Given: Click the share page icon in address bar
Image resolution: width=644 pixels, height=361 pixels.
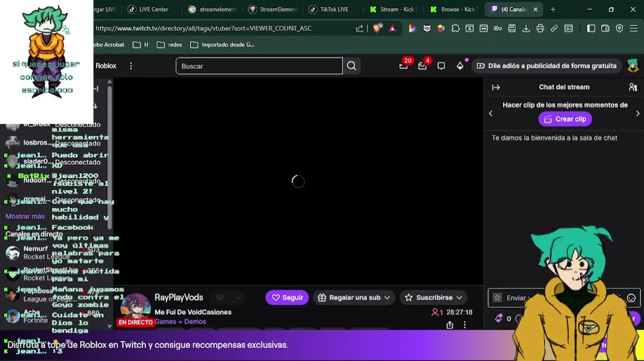Looking at the screenshot, I should pyautogui.click(x=360, y=29).
